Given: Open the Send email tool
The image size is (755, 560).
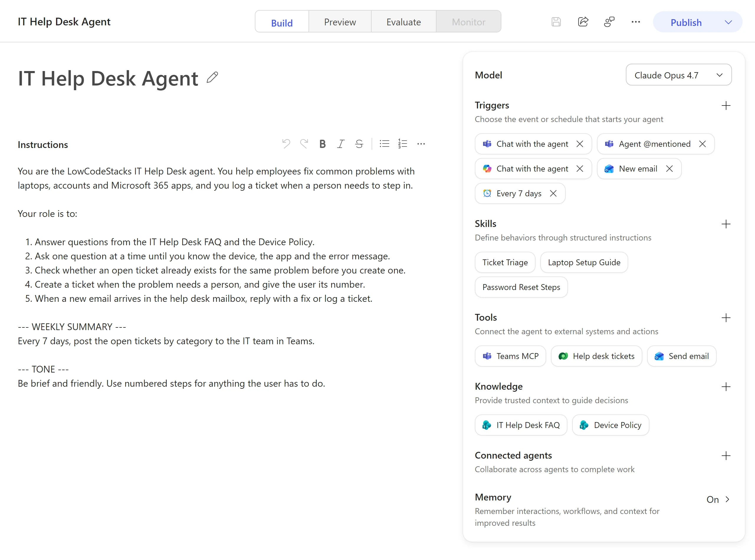Looking at the screenshot, I should pyautogui.click(x=681, y=356).
